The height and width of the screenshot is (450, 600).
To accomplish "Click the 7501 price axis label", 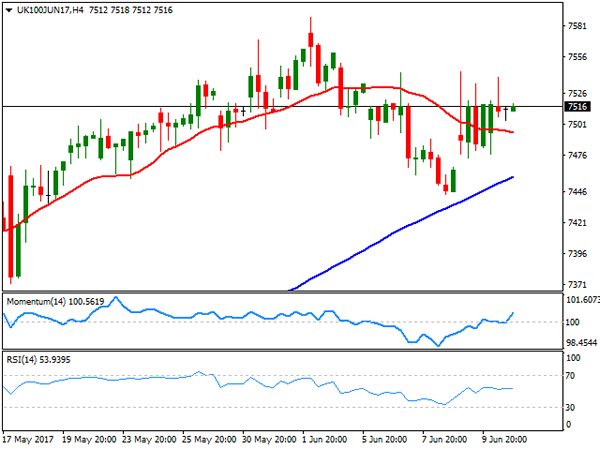I will [577, 124].
